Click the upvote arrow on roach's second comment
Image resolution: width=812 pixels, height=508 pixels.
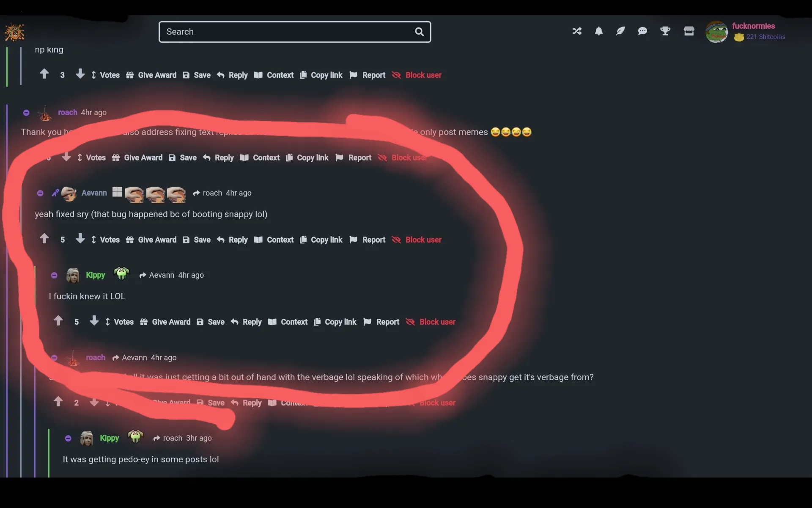click(x=58, y=403)
